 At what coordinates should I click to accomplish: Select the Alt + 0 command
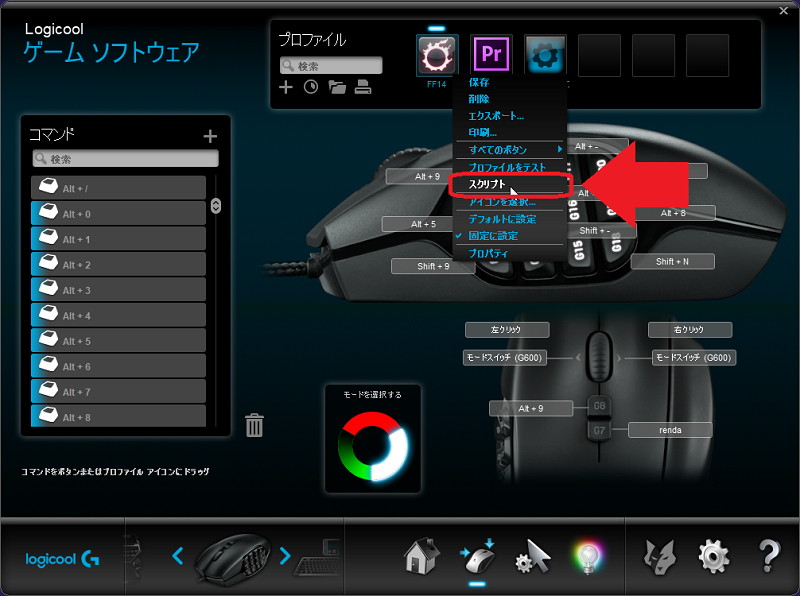click(x=118, y=213)
